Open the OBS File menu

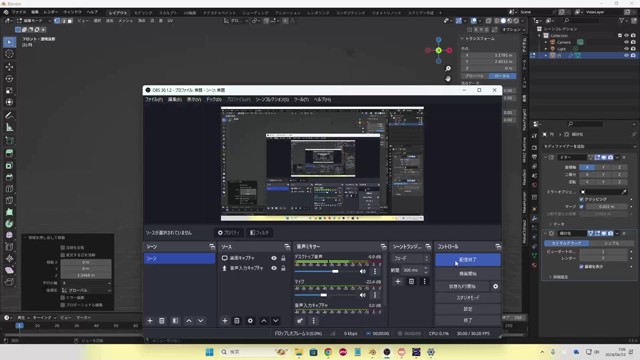154,100
